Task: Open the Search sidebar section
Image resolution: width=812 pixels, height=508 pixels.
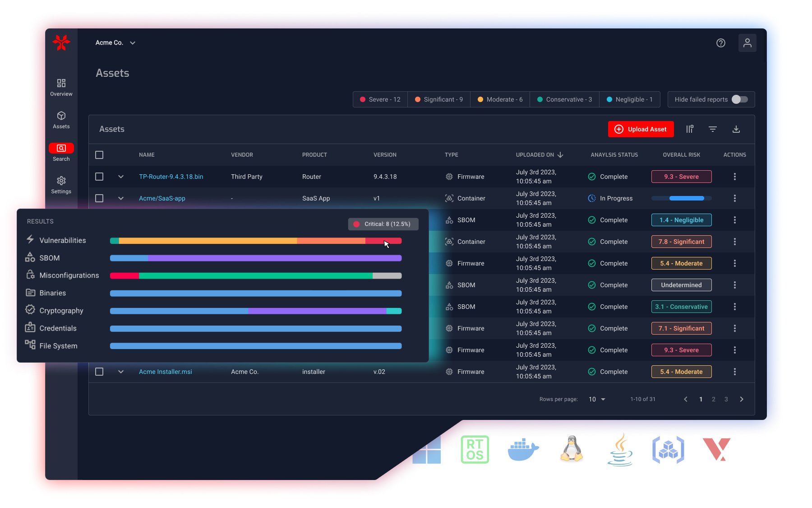Action: pos(61,153)
